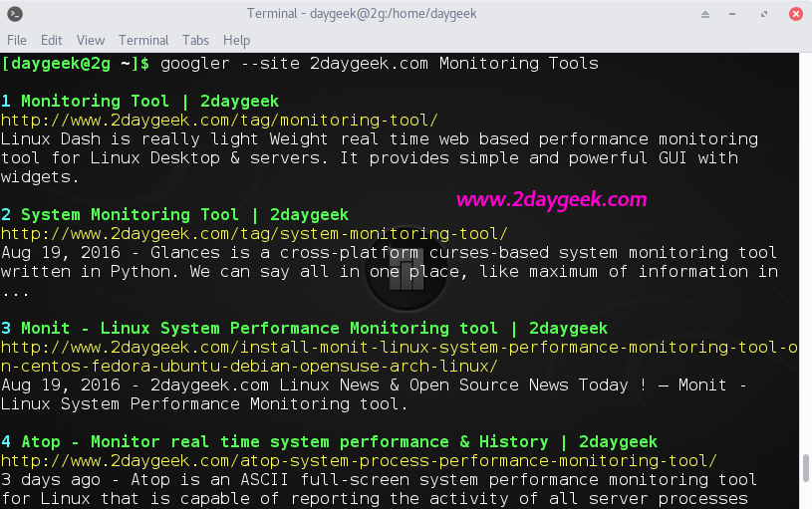Open the File menu
Viewport: 812px width, 509px height.
(x=17, y=41)
